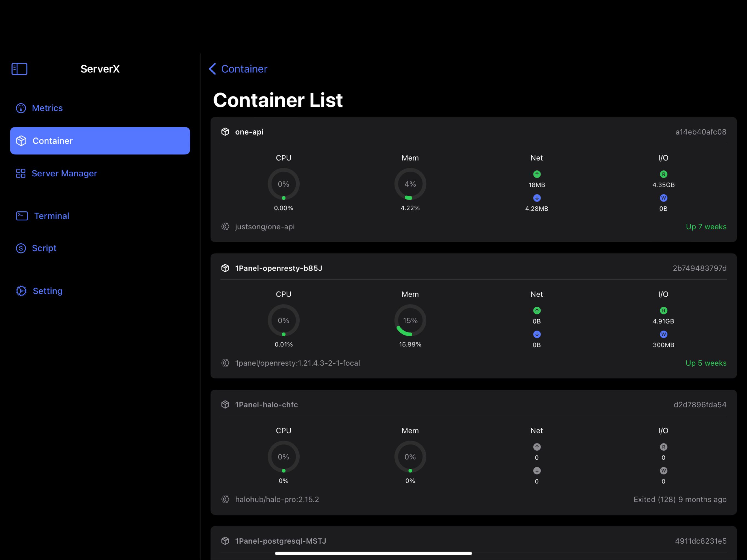This screenshot has width=747, height=560.
Task: Click container ID a14eb40afc08
Action: coord(701,132)
